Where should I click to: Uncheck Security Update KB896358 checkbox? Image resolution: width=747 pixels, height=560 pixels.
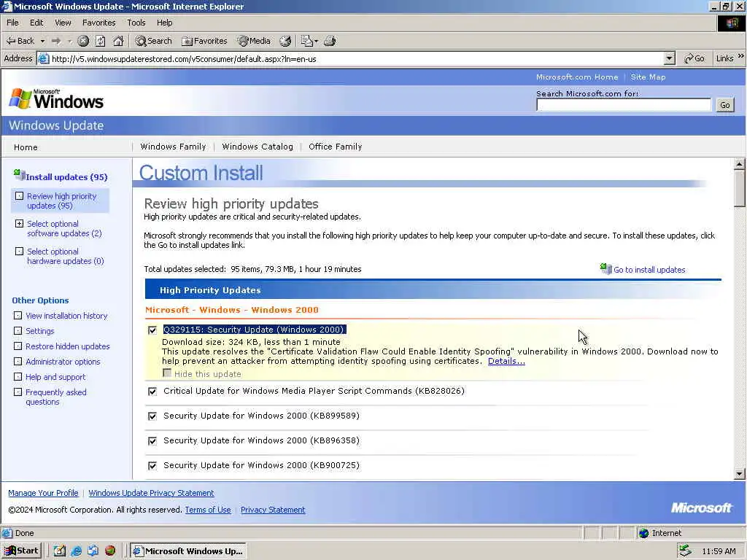point(152,441)
